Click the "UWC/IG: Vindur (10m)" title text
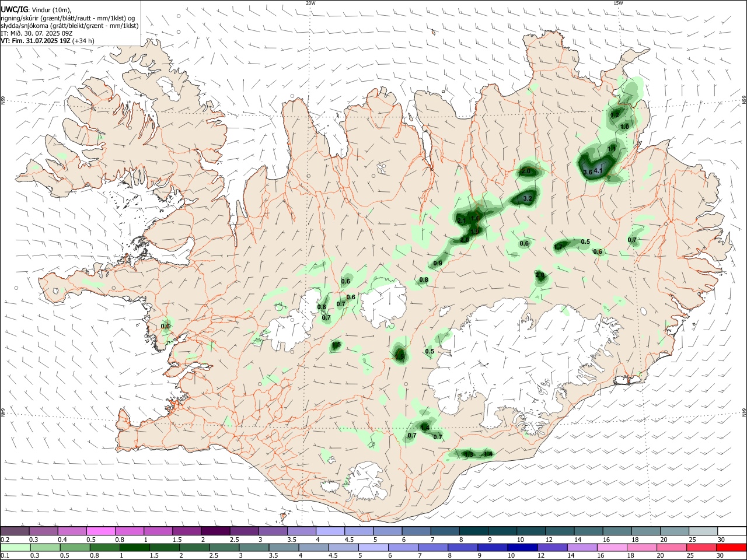 pos(36,9)
